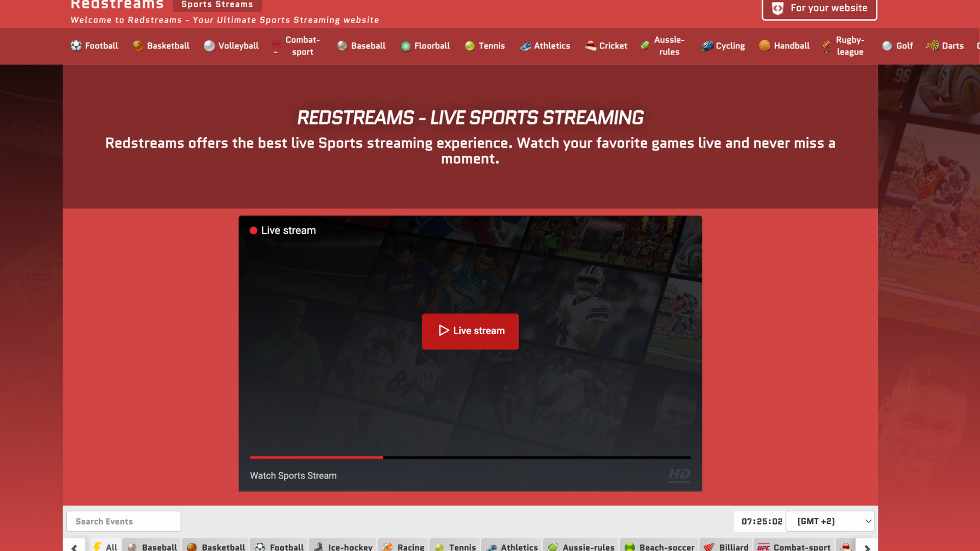This screenshot has width=980, height=551.
Task: Click the Search Events input field
Action: 123,521
